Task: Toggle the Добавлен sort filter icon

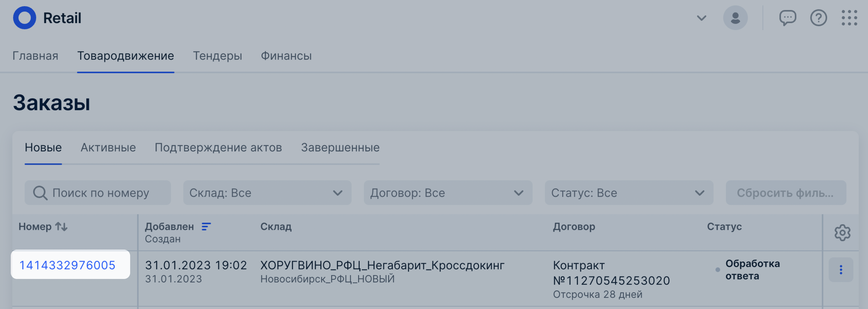Action: [206, 227]
